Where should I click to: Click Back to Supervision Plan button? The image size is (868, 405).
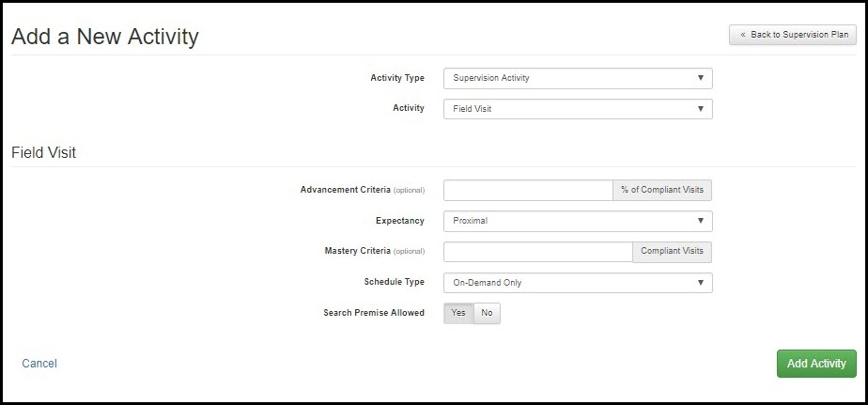pos(792,35)
